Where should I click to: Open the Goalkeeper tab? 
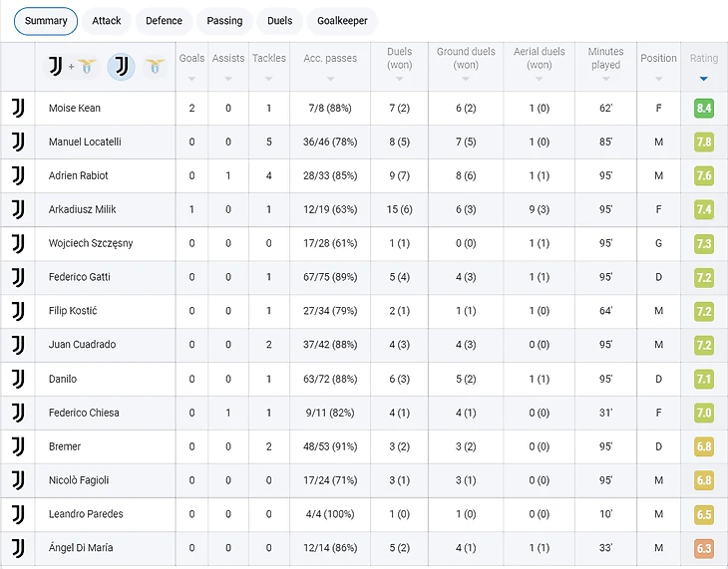tap(342, 20)
